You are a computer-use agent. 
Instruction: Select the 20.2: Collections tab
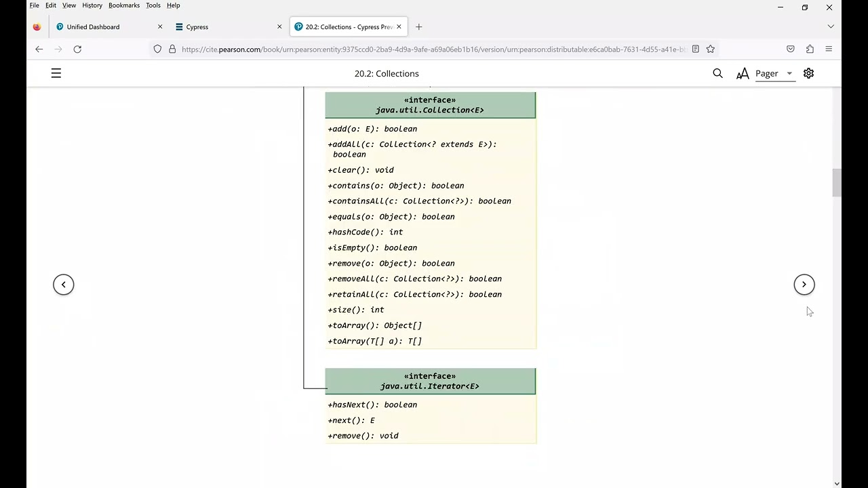(x=349, y=27)
